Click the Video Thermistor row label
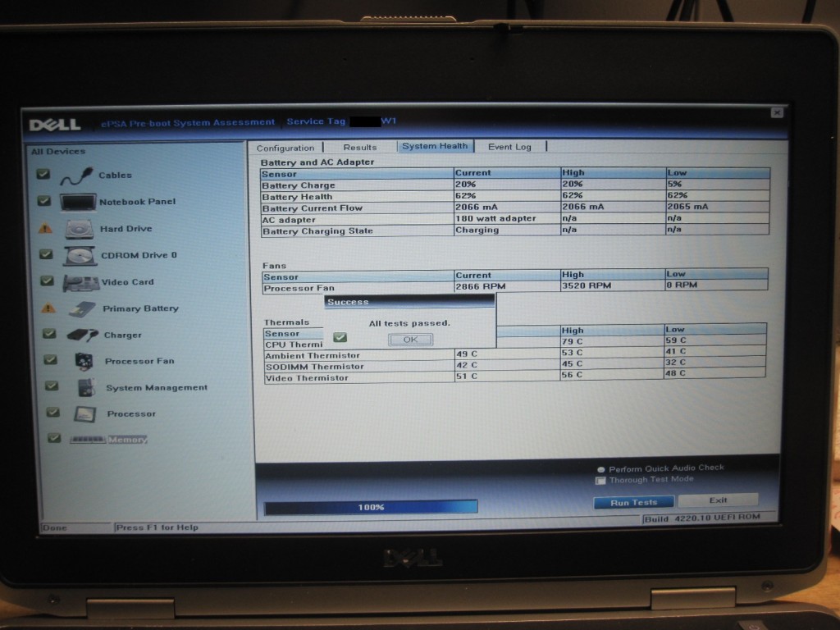The width and height of the screenshot is (840, 630). coord(307,378)
